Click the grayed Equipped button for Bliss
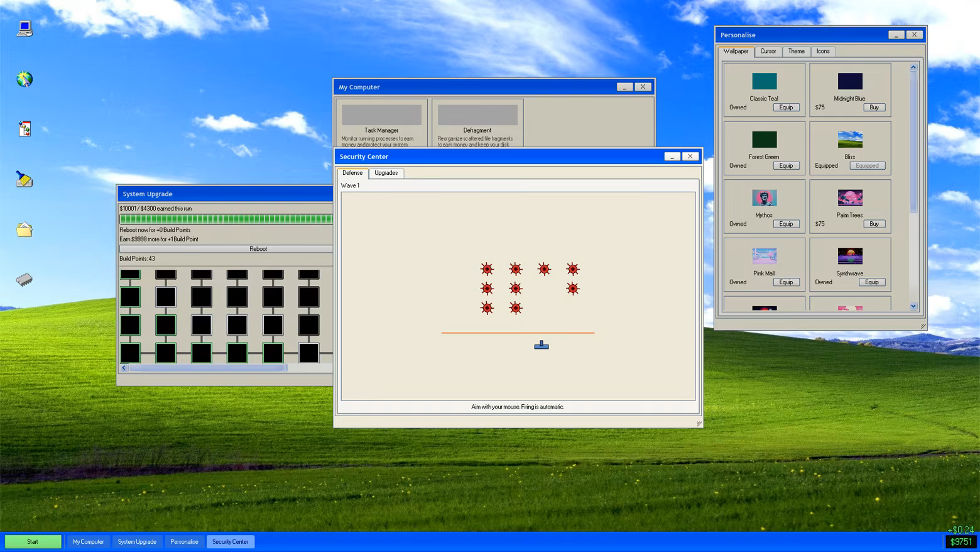The height and width of the screenshot is (552, 980). (867, 166)
